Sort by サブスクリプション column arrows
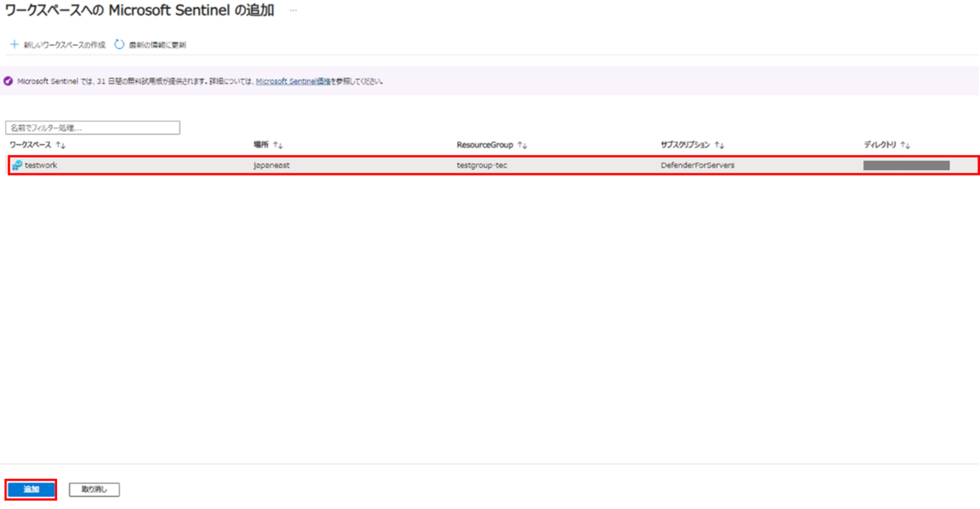This screenshot has width=980, height=509. [719, 145]
